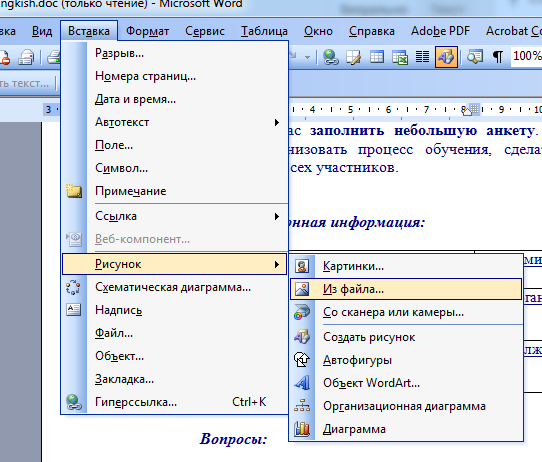
Task: Expand the Автотекст submenu arrow
Action: click(277, 122)
